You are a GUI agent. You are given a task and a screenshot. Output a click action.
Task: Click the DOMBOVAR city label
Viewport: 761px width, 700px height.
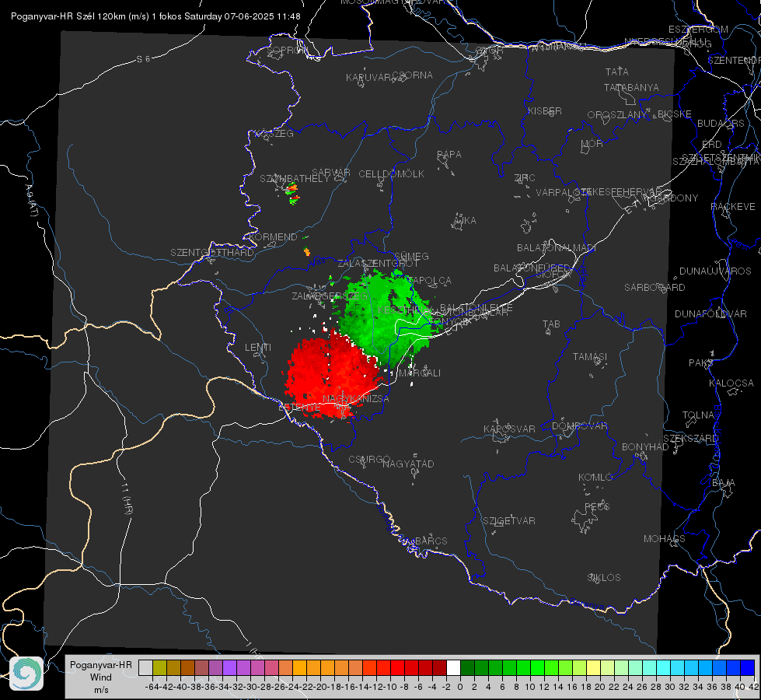(x=579, y=426)
